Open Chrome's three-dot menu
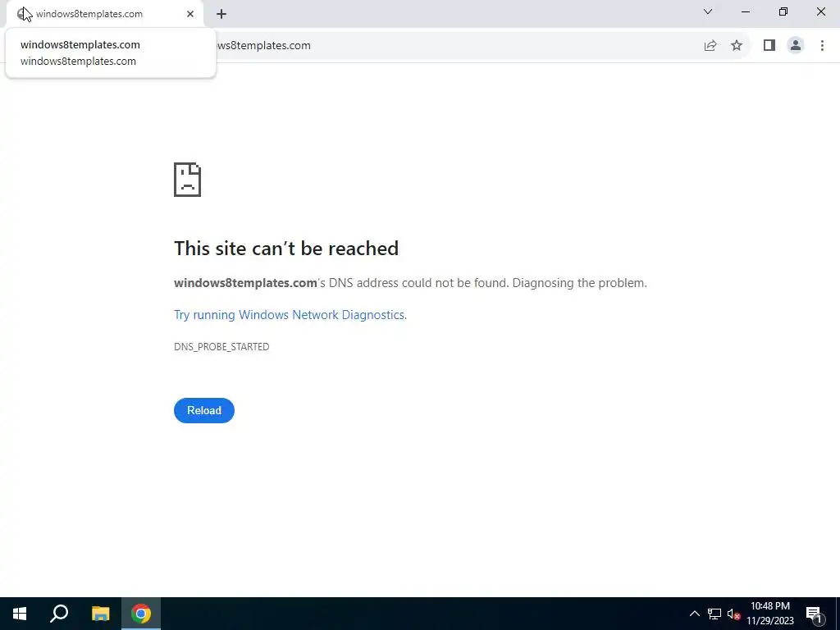 pos(822,46)
